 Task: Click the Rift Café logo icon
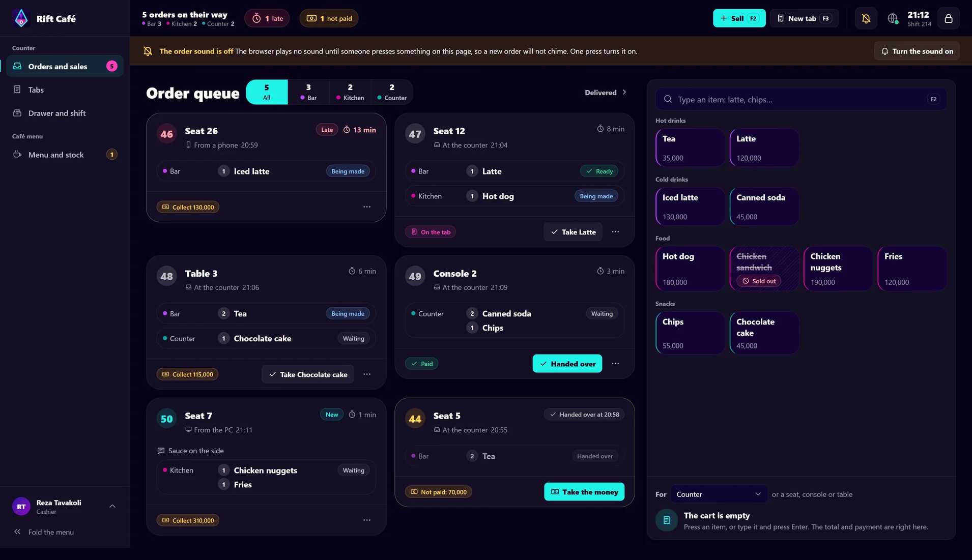(21, 18)
